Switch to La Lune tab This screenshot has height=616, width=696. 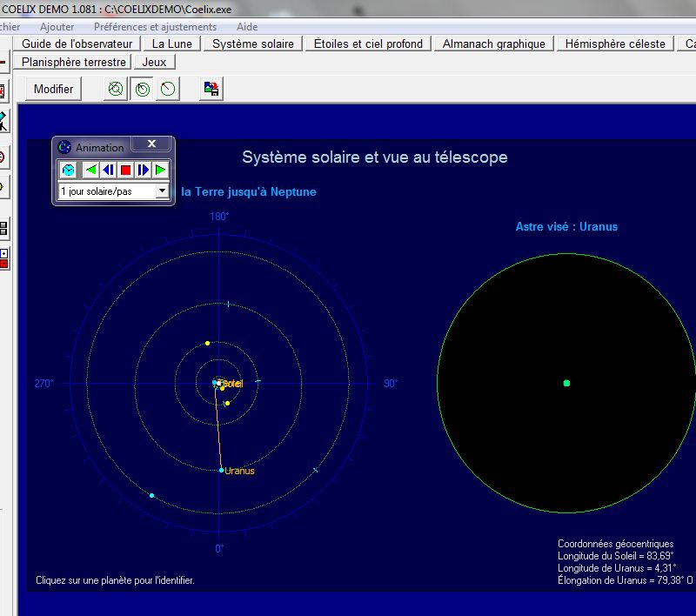(171, 44)
